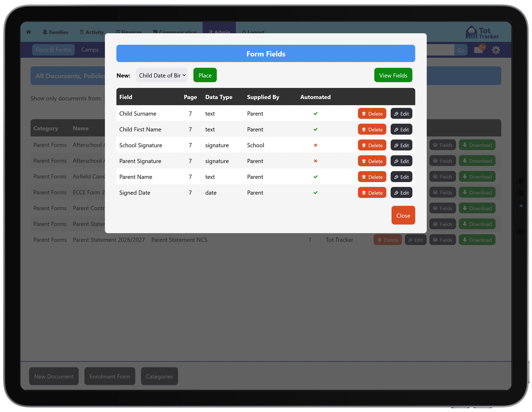The image size is (532, 412).
Task: Click the Automated cross for School Signature
Action: tap(315, 145)
